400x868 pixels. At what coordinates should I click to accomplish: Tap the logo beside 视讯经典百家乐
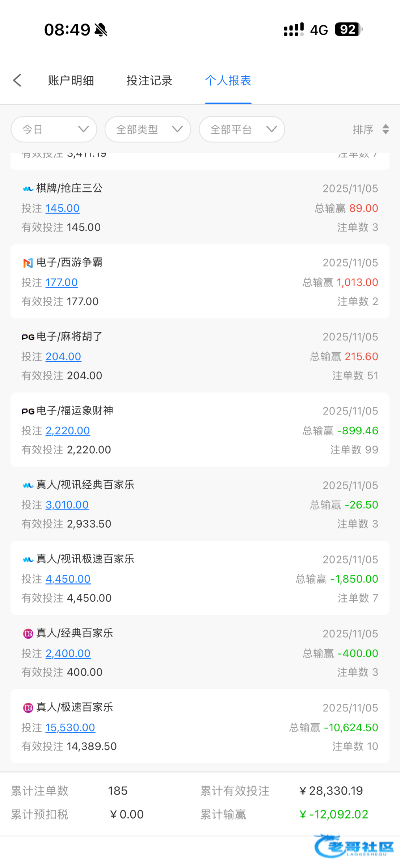pos(28,485)
